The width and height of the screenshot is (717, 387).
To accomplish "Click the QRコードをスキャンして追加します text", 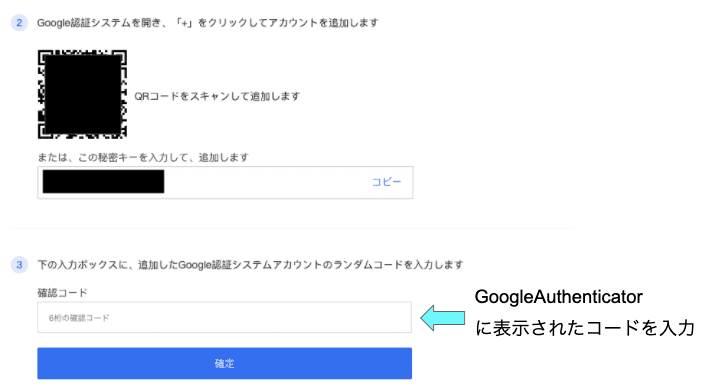I will pos(217,97).
